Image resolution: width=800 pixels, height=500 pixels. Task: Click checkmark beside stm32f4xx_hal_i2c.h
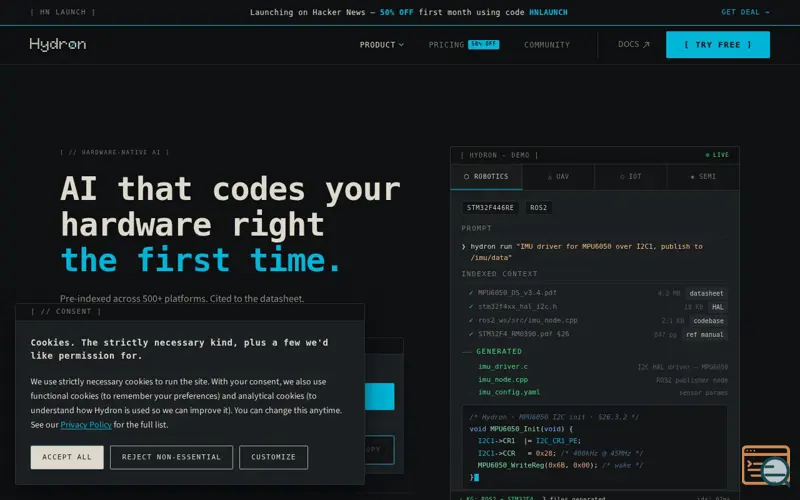[470, 307]
